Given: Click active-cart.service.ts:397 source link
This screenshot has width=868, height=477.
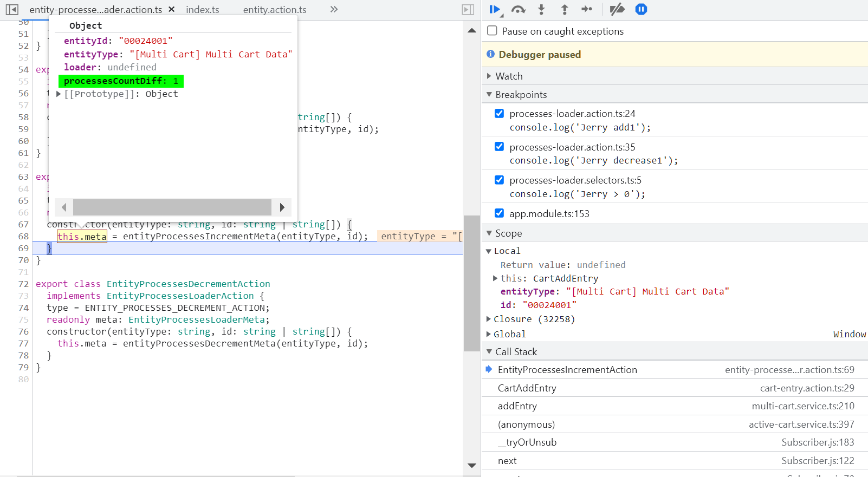Looking at the screenshot, I should coord(801,424).
